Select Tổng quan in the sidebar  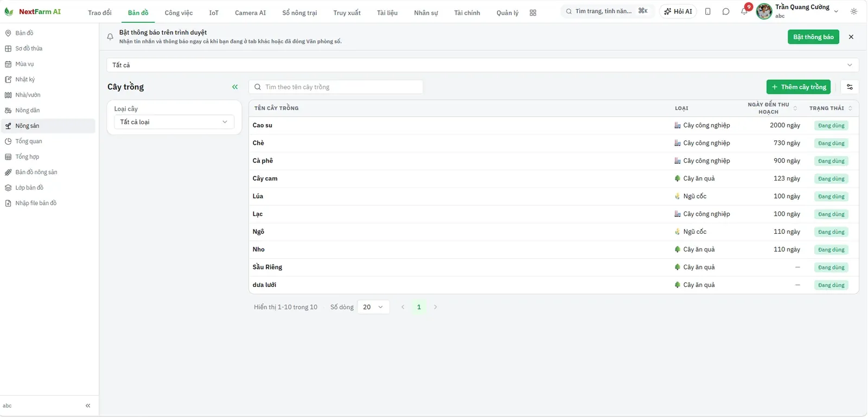(x=48, y=142)
